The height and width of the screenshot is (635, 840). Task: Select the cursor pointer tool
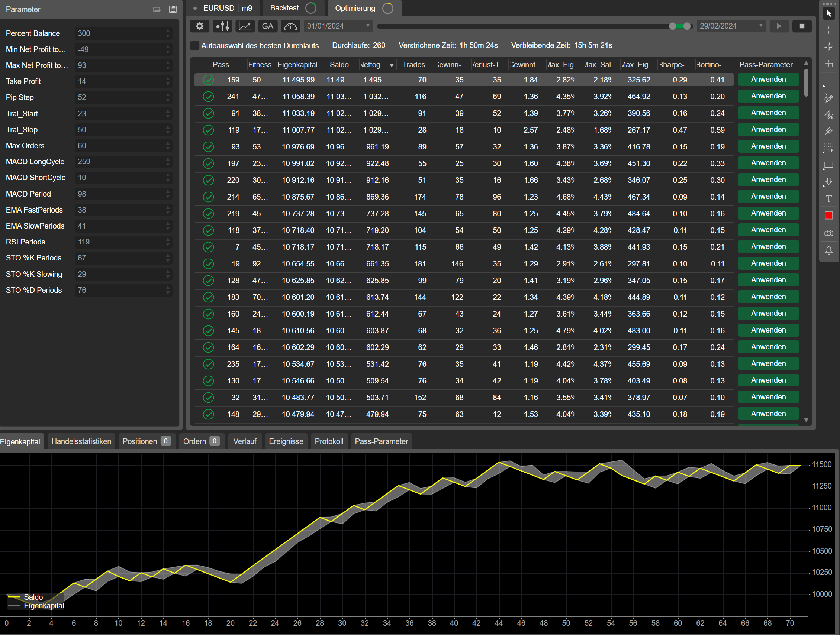click(829, 13)
